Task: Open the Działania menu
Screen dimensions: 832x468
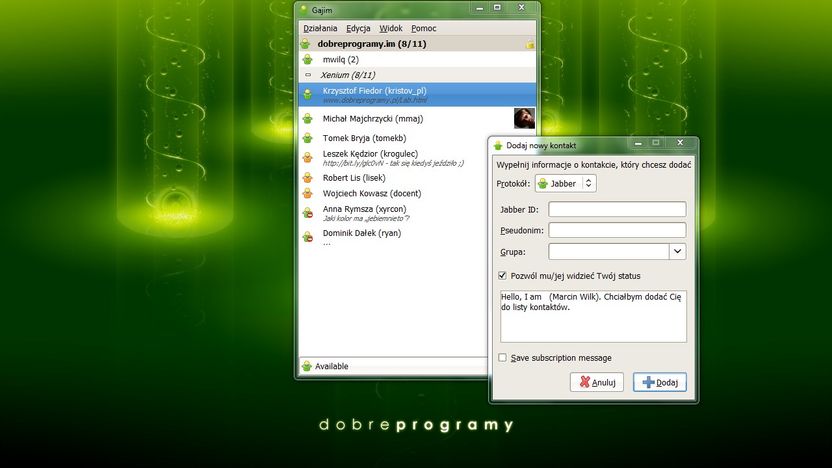Action: coord(320,28)
